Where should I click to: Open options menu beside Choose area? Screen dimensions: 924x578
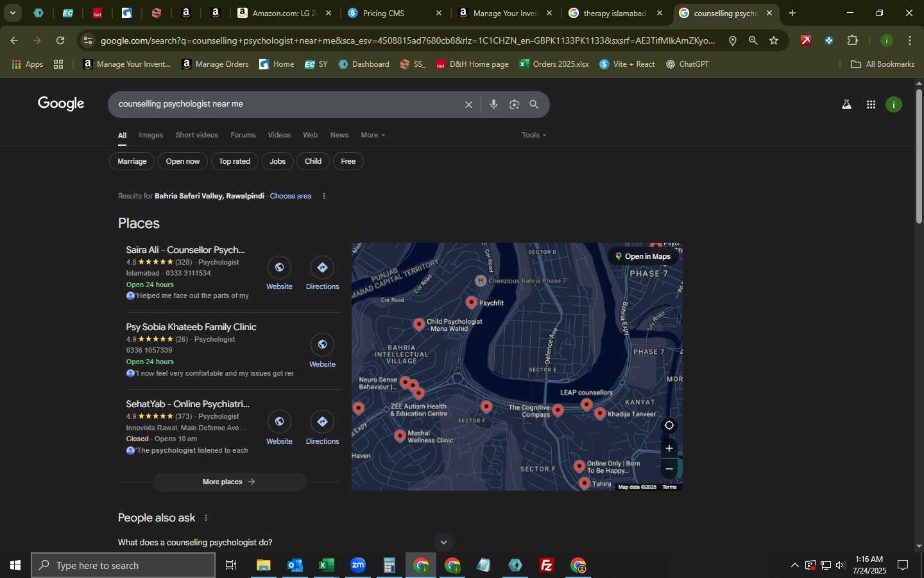(324, 196)
